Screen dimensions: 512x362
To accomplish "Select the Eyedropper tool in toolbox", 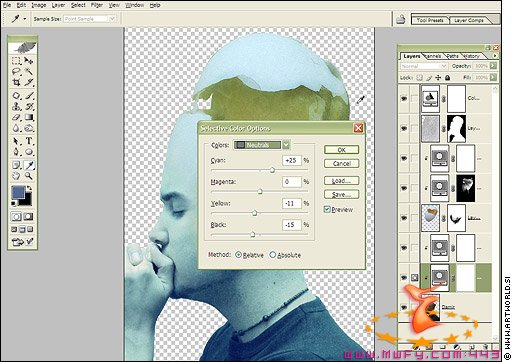I will tap(29, 165).
